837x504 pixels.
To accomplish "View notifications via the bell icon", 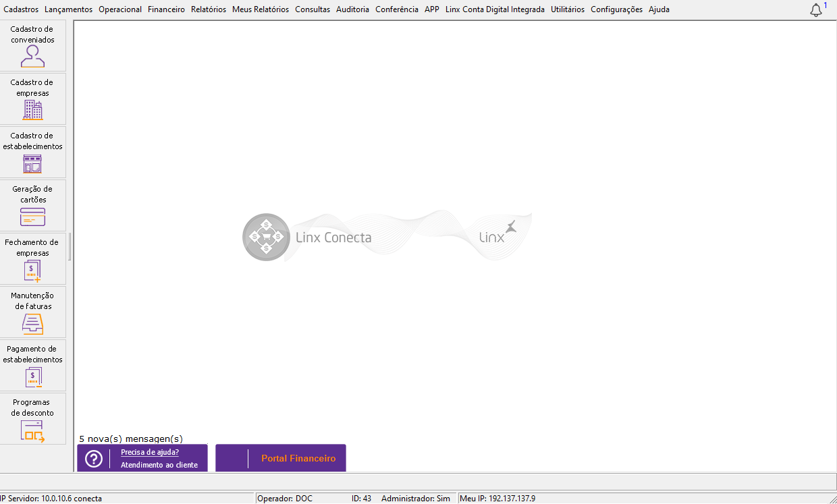I will pos(816,10).
